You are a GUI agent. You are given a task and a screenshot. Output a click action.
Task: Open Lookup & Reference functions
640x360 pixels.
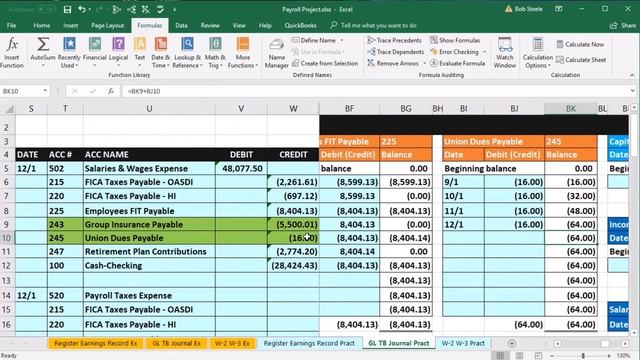pos(187,53)
